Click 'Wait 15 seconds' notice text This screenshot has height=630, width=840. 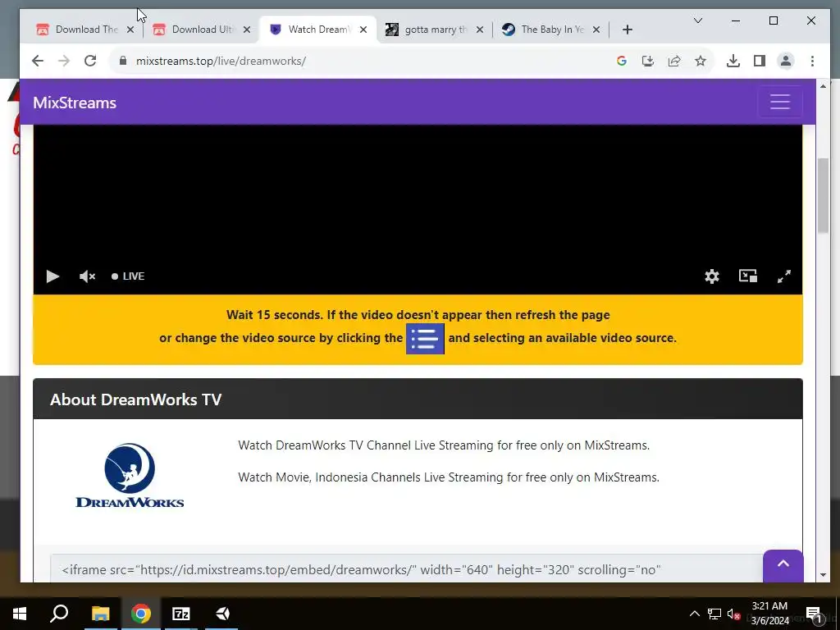coord(418,315)
